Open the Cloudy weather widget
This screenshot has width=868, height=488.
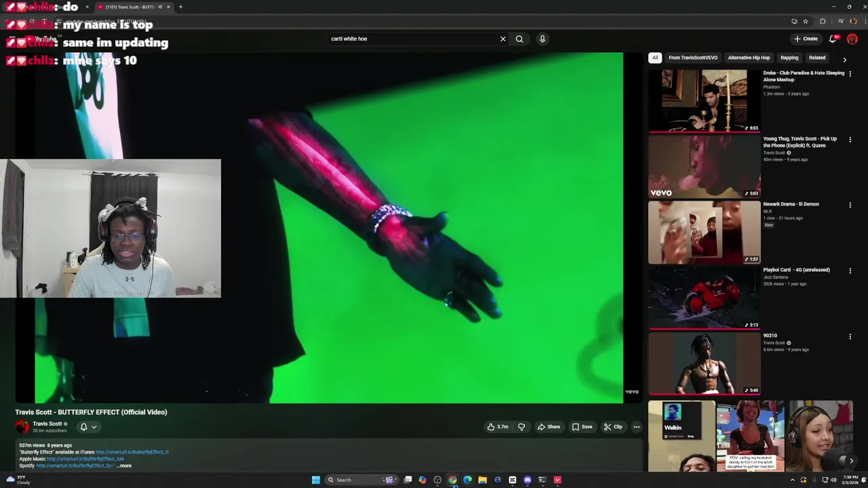coord(18,480)
